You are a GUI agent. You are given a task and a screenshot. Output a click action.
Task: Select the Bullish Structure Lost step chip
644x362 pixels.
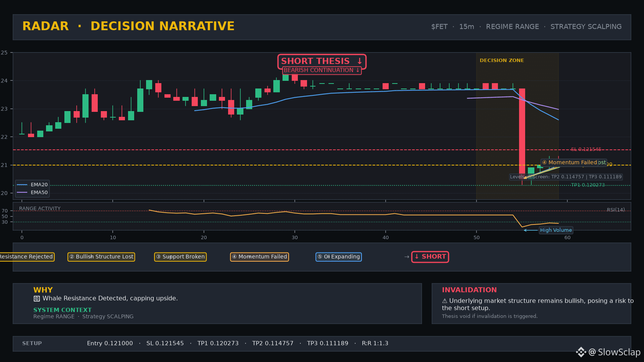[101, 257]
